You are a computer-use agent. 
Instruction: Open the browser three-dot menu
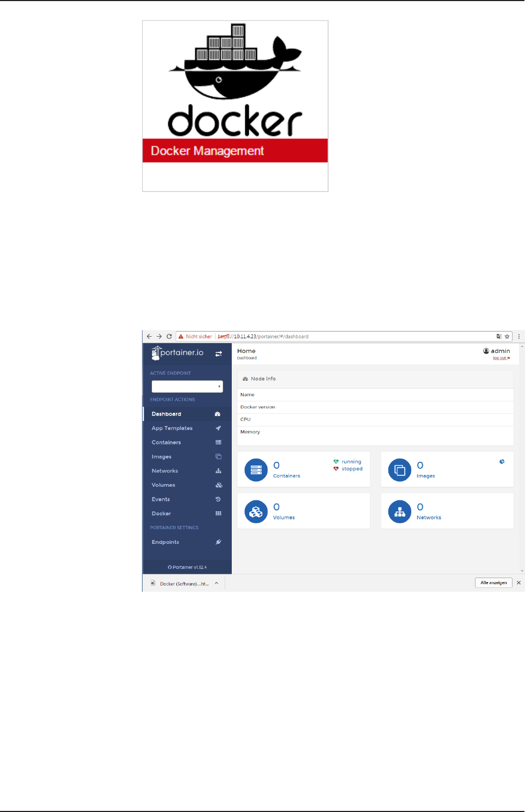[519, 337]
